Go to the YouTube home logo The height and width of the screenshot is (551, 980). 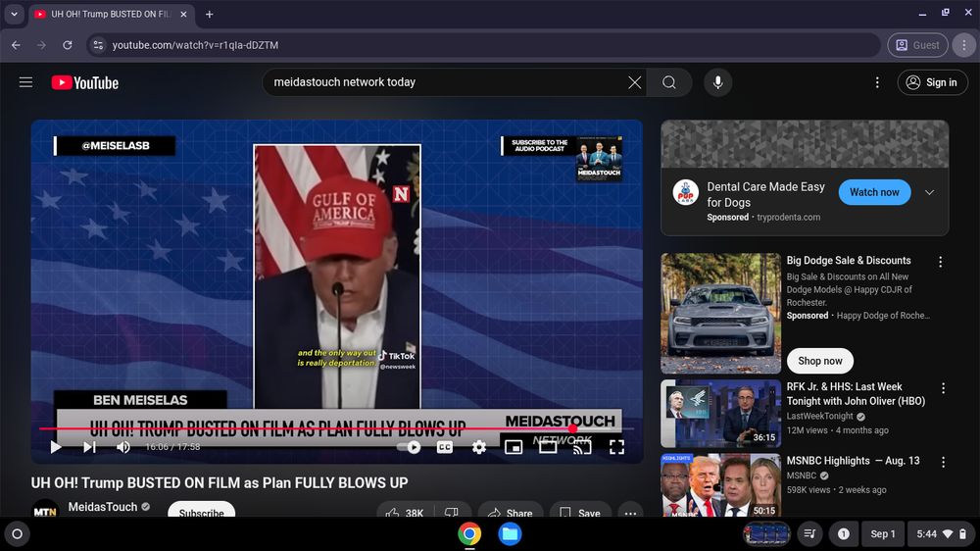(x=85, y=82)
